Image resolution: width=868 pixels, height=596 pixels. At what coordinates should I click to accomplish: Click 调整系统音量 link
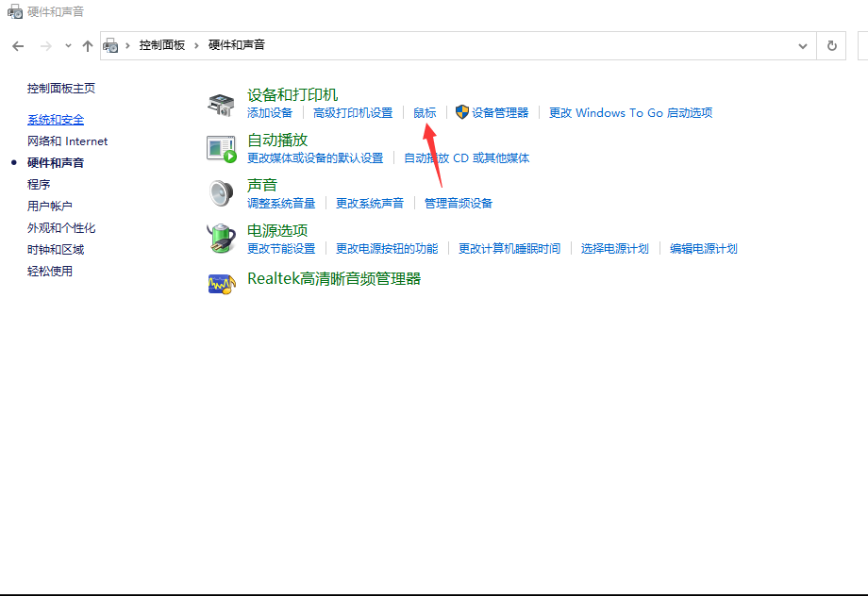point(281,204)
